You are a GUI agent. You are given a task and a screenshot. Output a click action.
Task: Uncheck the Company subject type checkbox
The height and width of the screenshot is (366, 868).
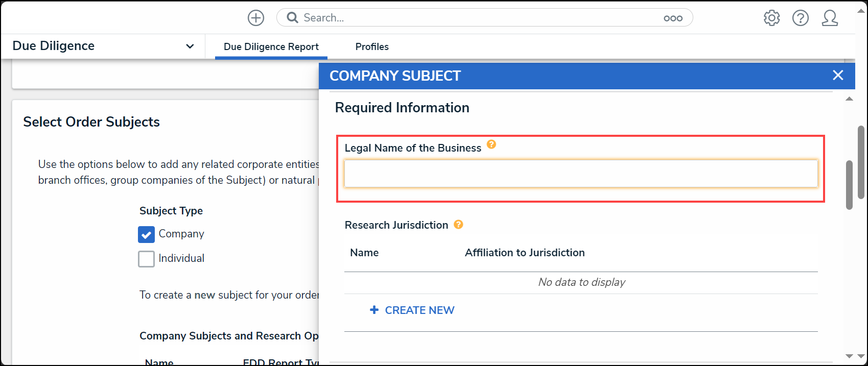tap(146, 234)
